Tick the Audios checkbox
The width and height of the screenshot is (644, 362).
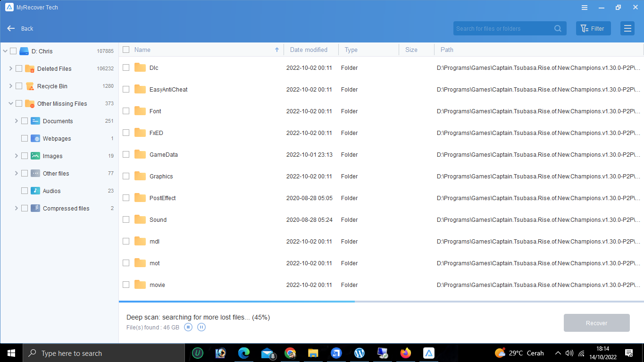tap(25, 191)
